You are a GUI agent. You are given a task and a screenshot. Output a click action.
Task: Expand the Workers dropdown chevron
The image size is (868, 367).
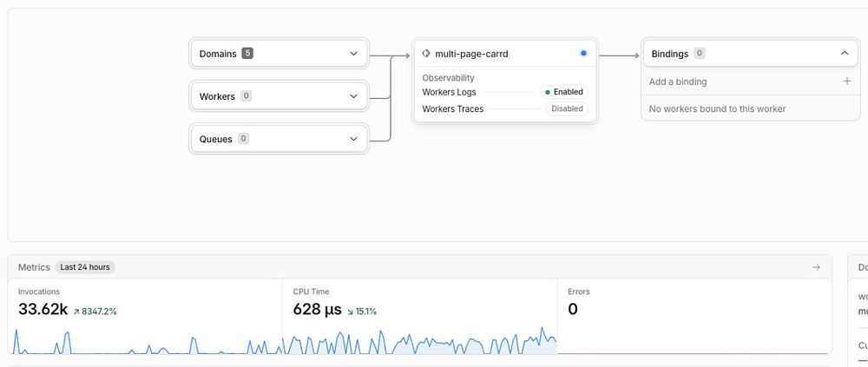354,96
